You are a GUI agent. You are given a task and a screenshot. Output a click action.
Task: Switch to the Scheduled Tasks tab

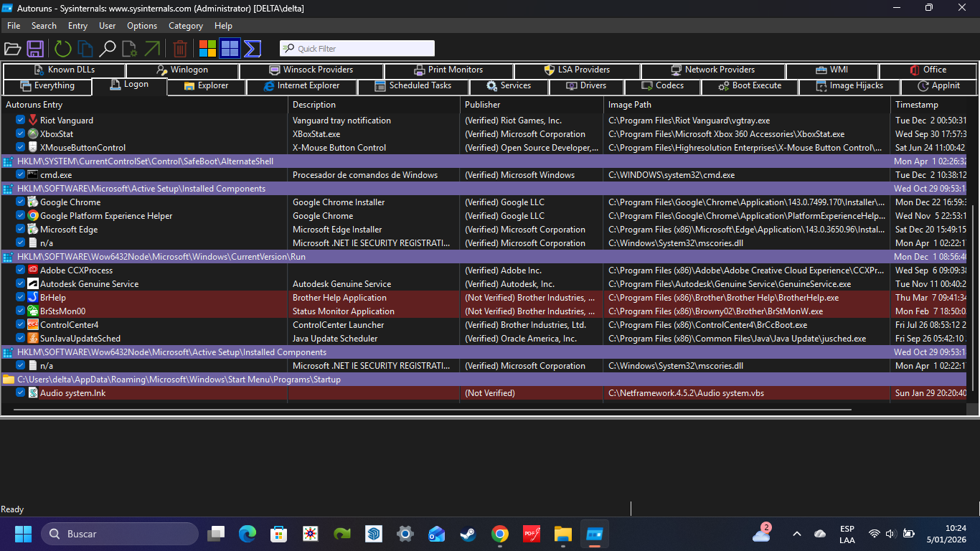coord(413,86)
